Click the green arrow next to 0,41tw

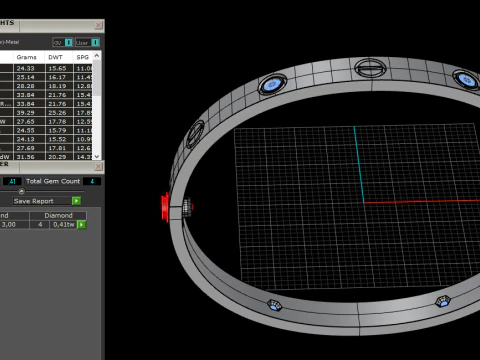pyautogui.click(x=82, y=224)
